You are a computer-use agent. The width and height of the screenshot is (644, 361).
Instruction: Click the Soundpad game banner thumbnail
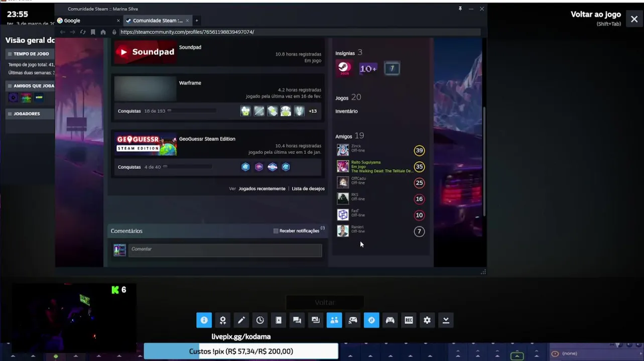pos(145,52)
